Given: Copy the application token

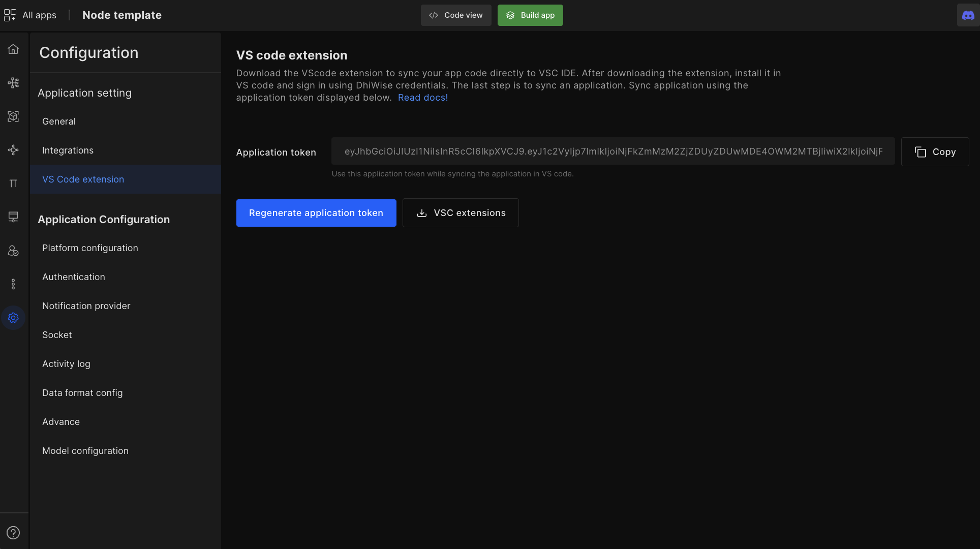Looking at the screenshot, I should pos(935,152).
